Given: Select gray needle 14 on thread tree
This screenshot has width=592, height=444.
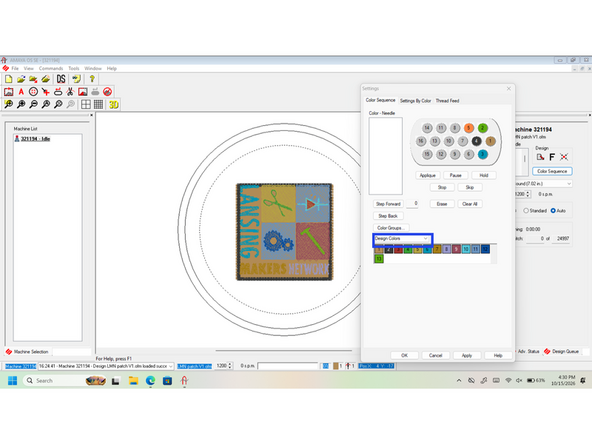Looking at the screenshot, I should pyautogui.click(x=427, y=128).
